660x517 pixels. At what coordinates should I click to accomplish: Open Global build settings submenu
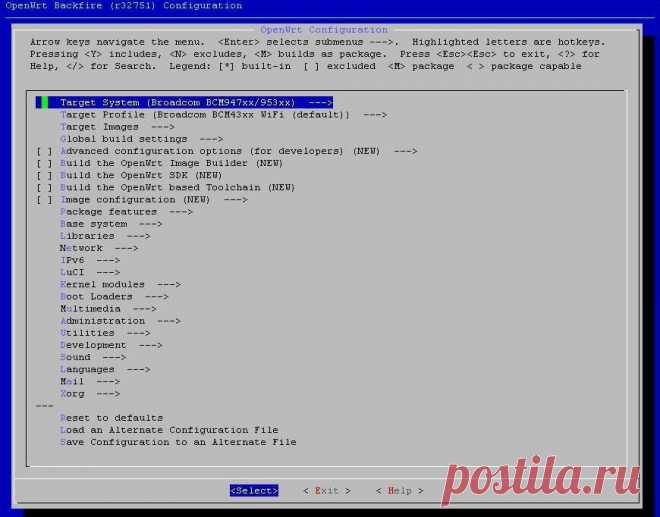tap(141, 139)
